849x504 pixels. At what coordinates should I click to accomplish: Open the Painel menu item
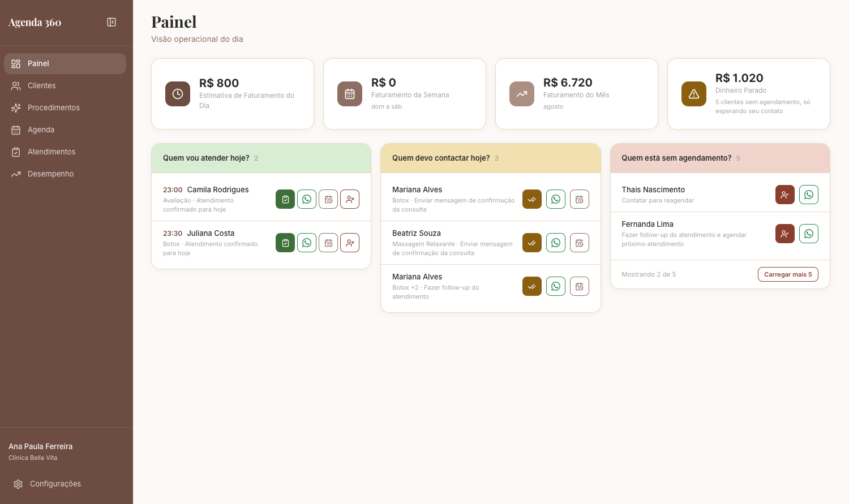coord(65,63)
